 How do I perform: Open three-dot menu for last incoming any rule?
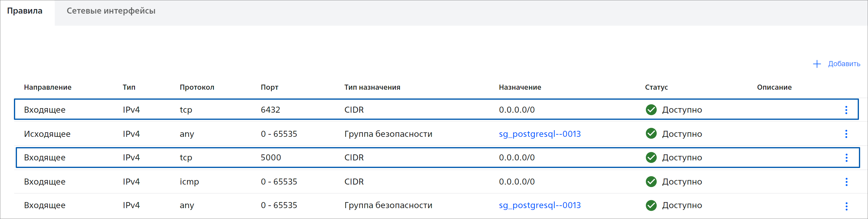tap(846, 206)
